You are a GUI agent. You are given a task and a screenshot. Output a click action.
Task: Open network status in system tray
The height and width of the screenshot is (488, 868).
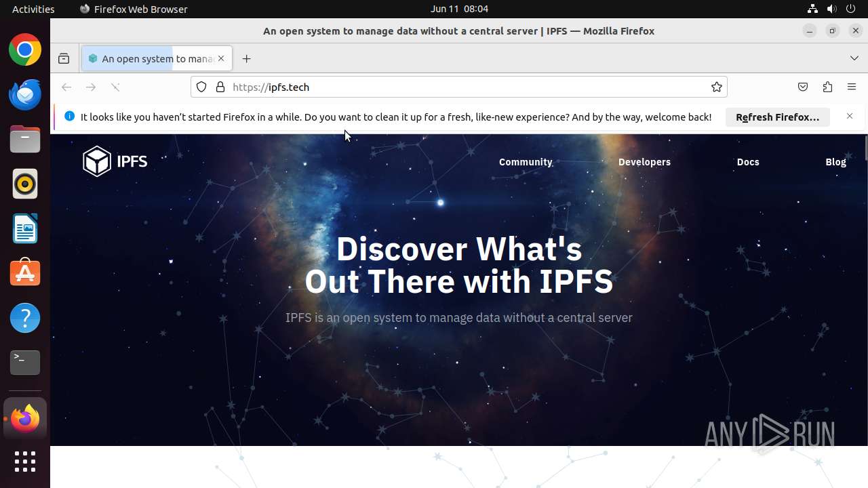tap(812, 9)
